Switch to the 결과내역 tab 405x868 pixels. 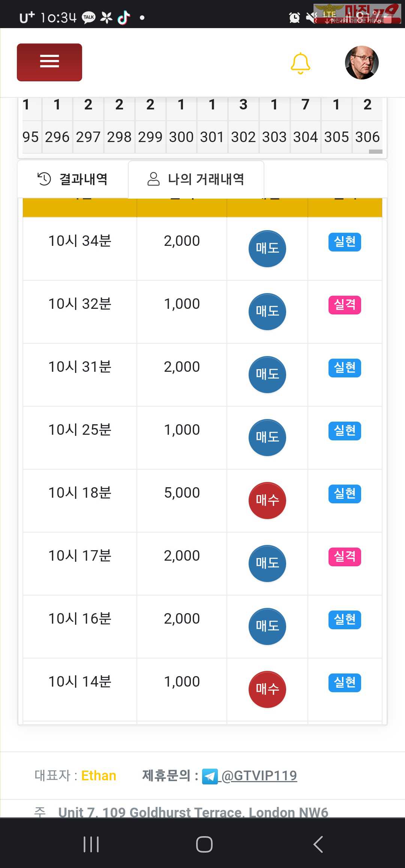coord(73,179)
